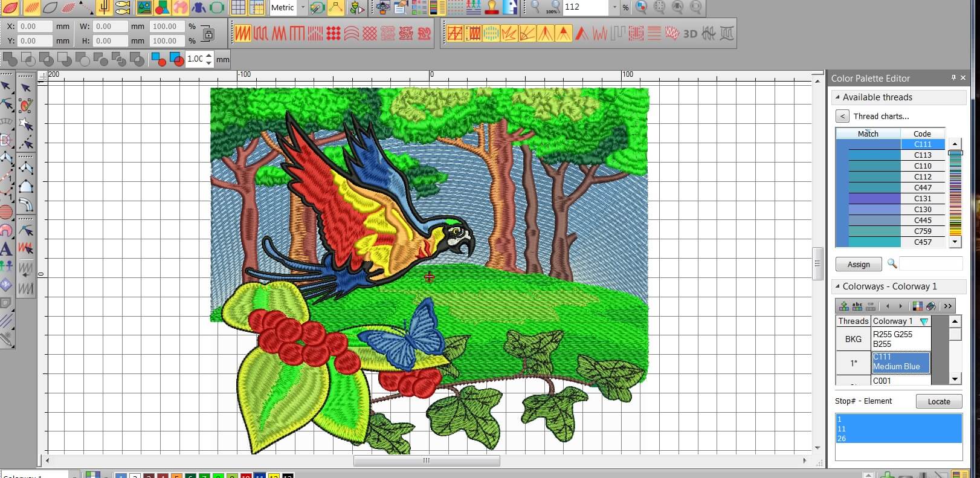980x478 pixels.
Task: Choose the curved contour stitch icon
Action: click(352, 33)
